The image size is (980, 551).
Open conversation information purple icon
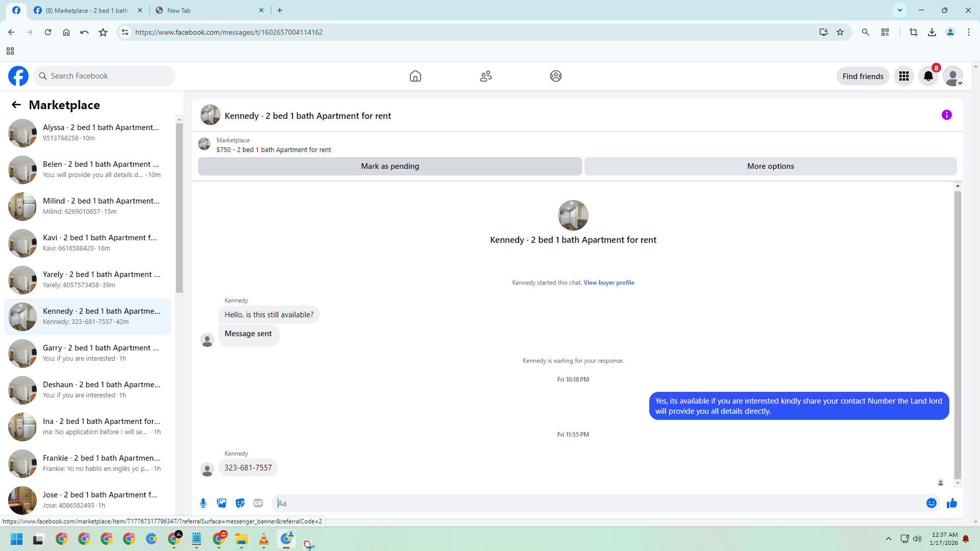[x=946, y=115]
